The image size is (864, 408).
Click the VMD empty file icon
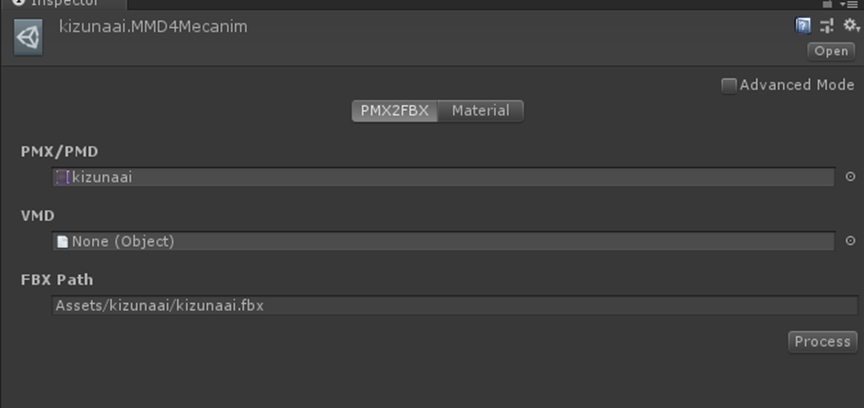[62, 241]
